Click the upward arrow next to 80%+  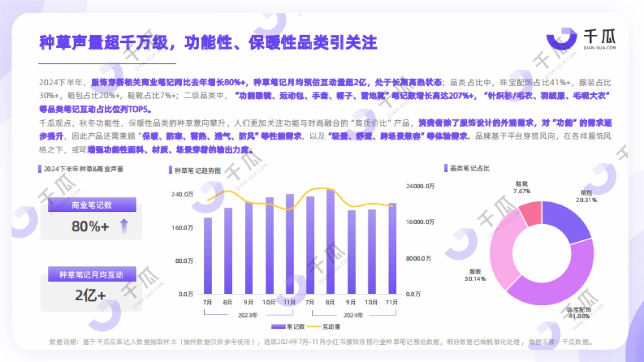tap(125, 227)
